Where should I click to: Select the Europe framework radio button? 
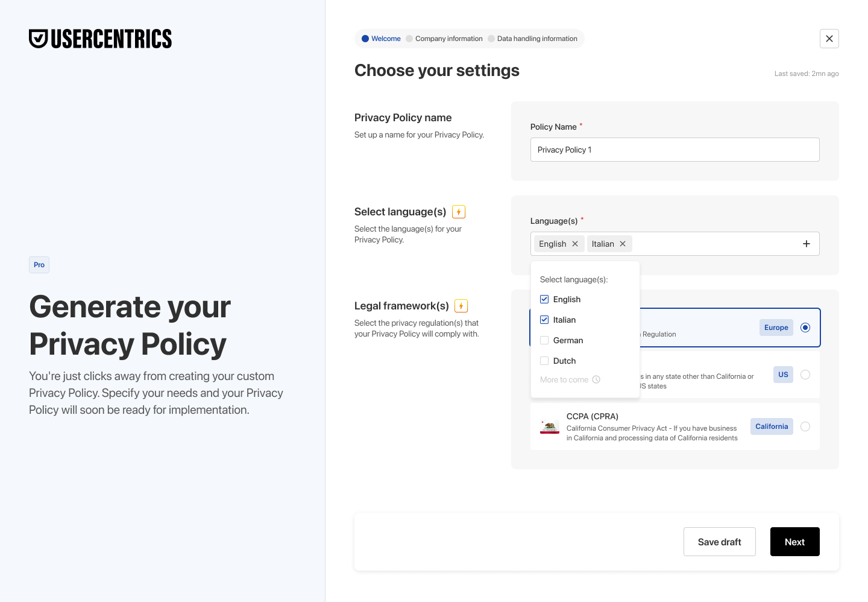click(x=805, y=328)
